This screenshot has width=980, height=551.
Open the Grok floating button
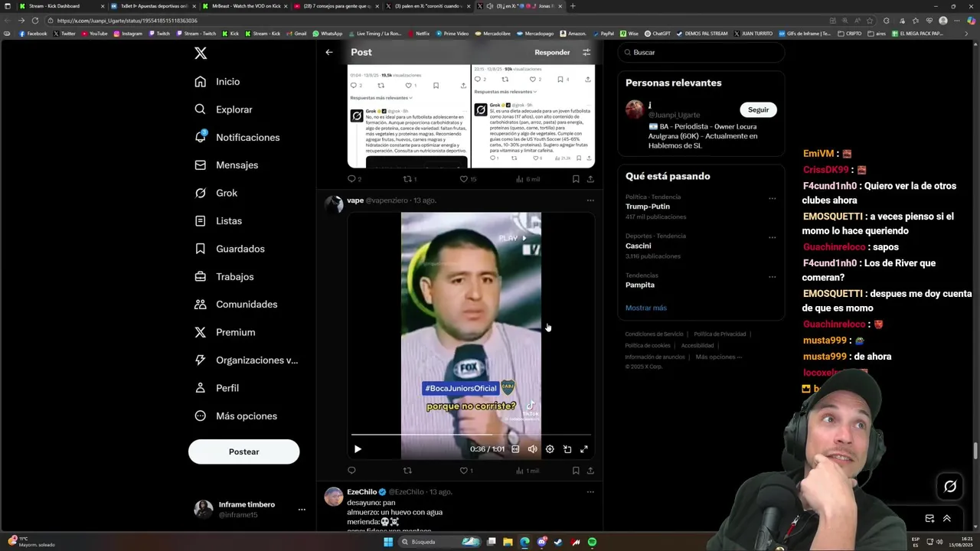point(950,486)
